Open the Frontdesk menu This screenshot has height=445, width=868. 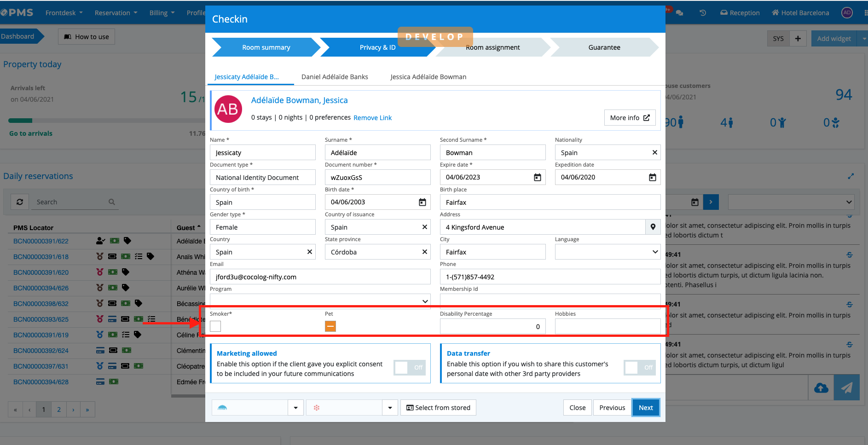click(64, 13)
